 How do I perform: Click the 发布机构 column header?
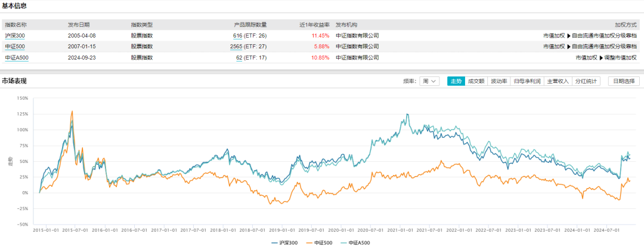pyautogui.click(x=346, y=24)
